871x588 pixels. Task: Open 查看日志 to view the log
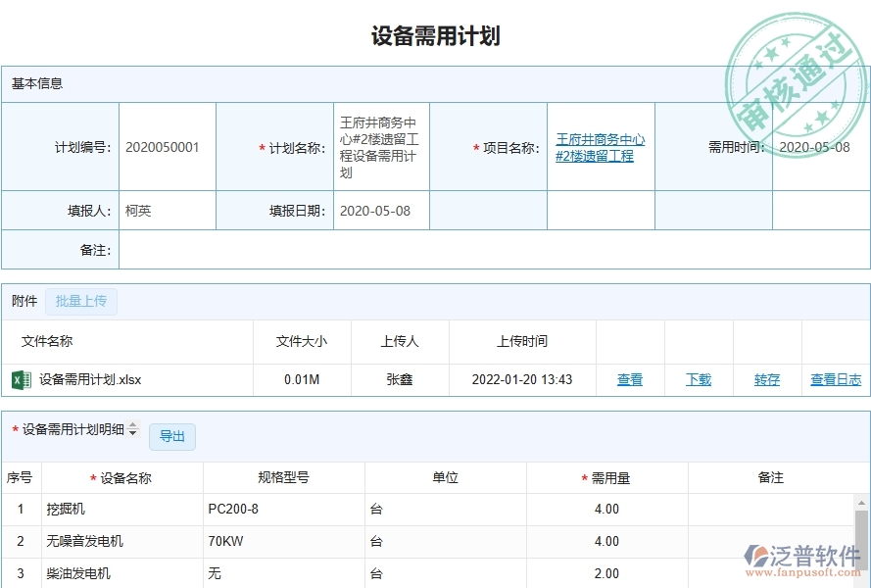click(838, 379)
